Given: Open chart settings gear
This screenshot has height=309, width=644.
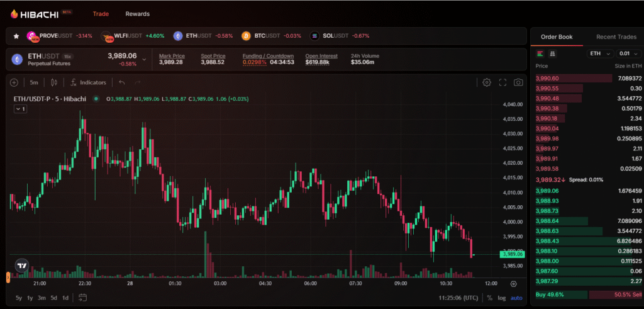Looking at the screenshot, I should [487, 82].
